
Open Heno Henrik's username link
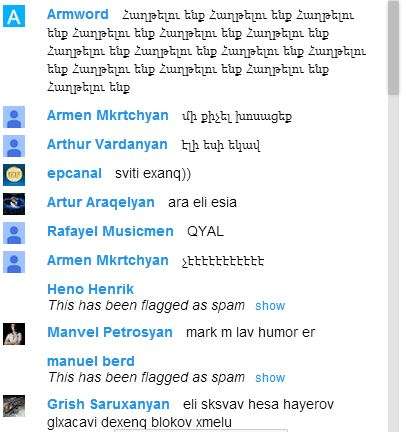91,289
